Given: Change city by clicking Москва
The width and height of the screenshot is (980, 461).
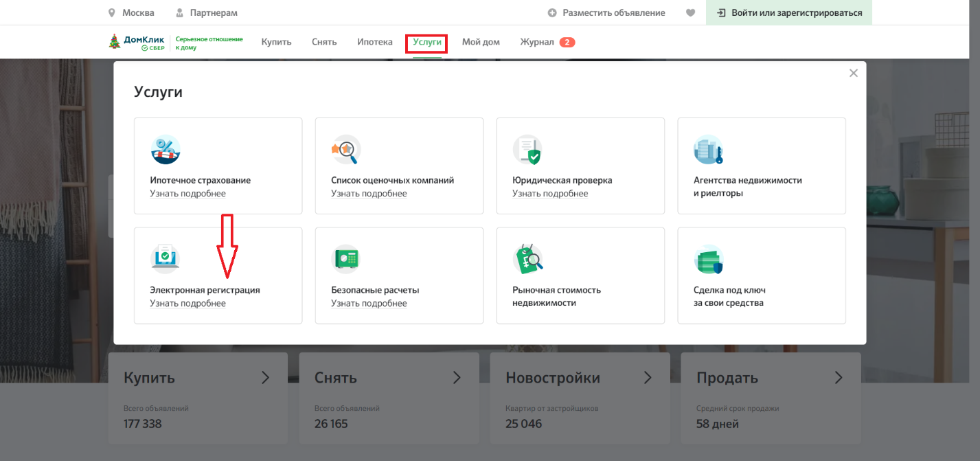Looking at the screenshot, I should 137,13.
